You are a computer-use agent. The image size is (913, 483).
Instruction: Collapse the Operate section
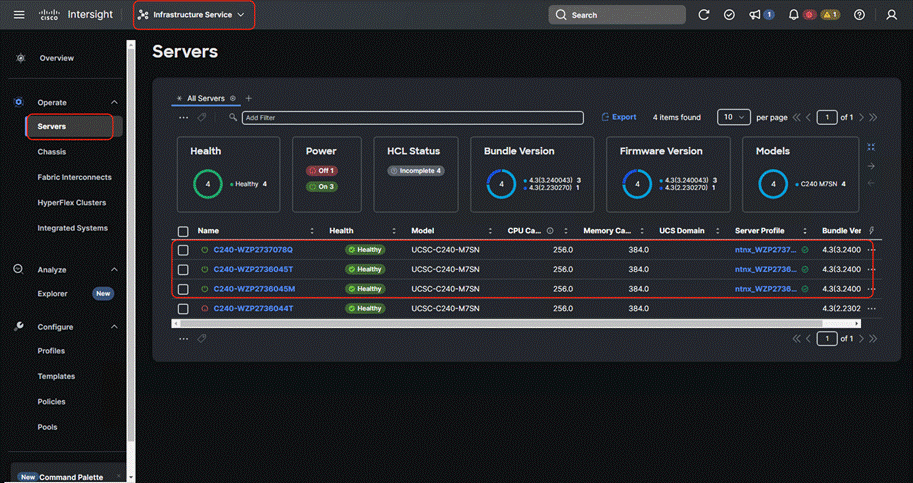point(114,102)
